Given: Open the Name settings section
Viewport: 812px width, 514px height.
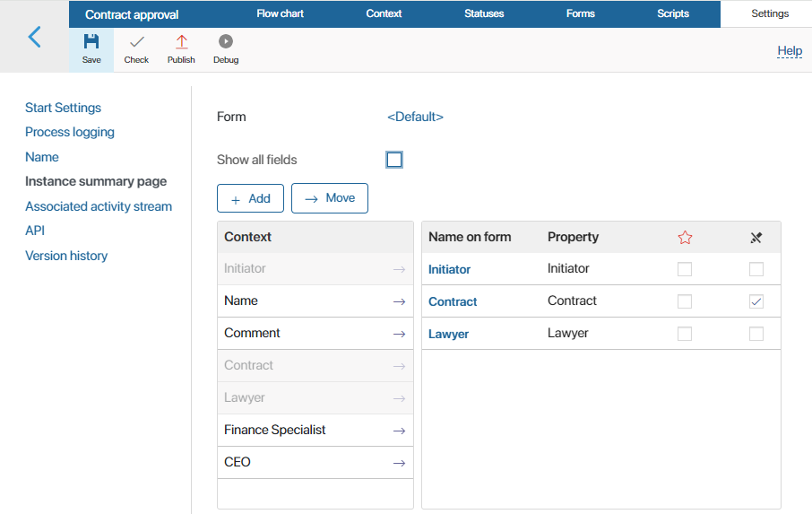Looking at the screenshot, I should coord(42,157).
